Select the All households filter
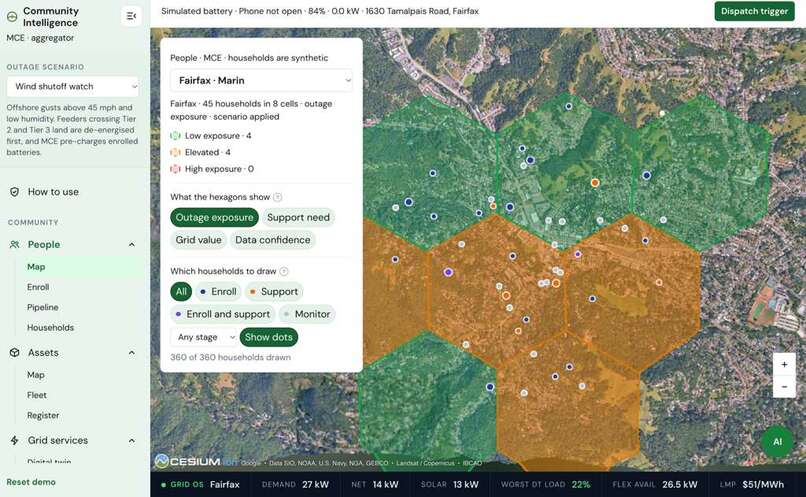The image size is (806, 497). pos(181,291)
